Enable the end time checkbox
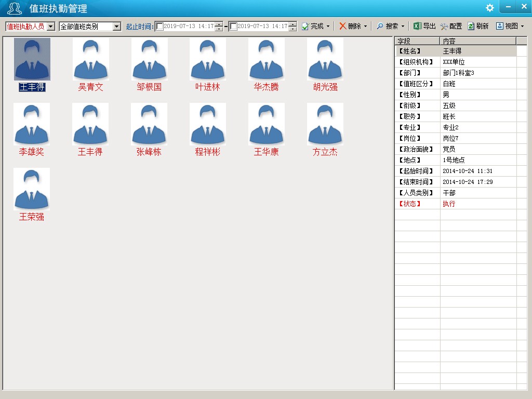 (233, 26)
